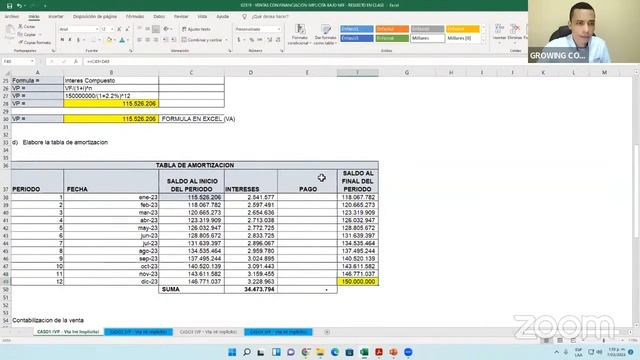Screen dimensions: 640x360
Task: Expand the cell styles gallery
Action: tap(484, 41)
